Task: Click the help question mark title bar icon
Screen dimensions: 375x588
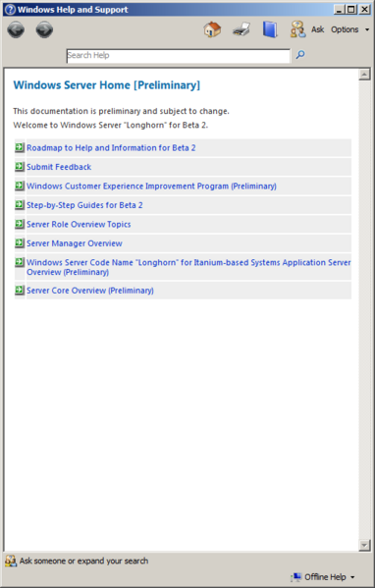Action: tap(10, 10)
